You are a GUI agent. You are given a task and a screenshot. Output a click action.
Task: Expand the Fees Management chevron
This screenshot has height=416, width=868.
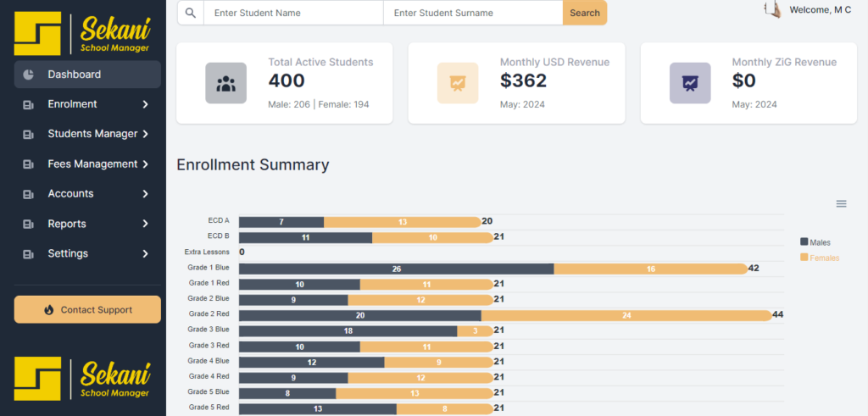tap(146, 164)
